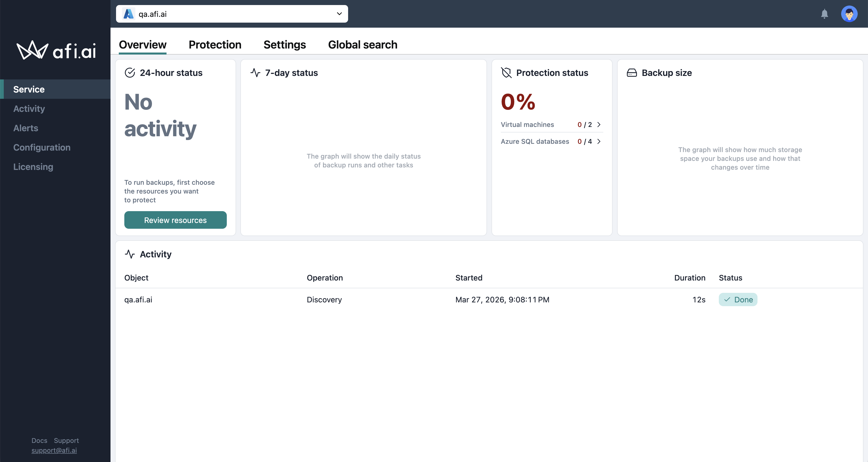
Task: Click the notification bell icon
Action: click(824, 14)
